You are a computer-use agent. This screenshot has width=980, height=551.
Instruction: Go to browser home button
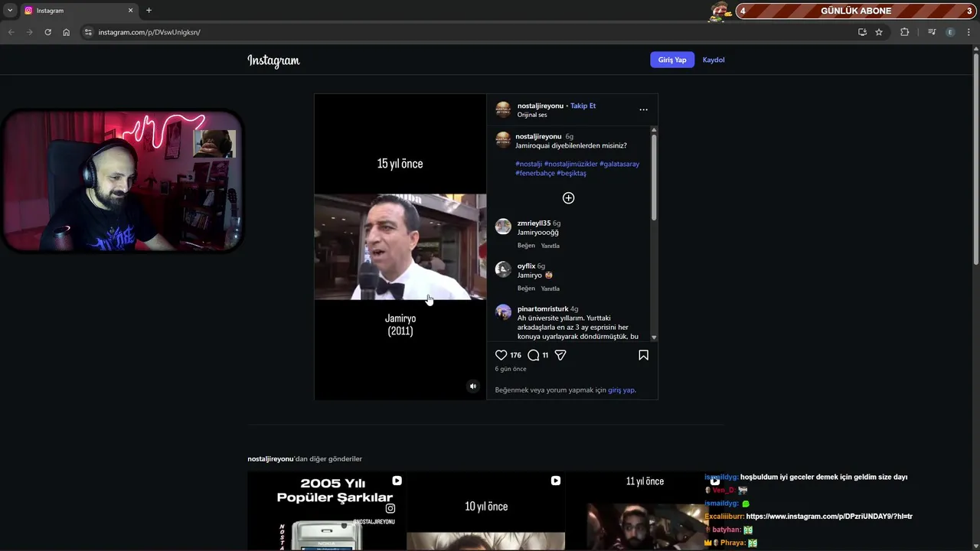tap(66, 32)
